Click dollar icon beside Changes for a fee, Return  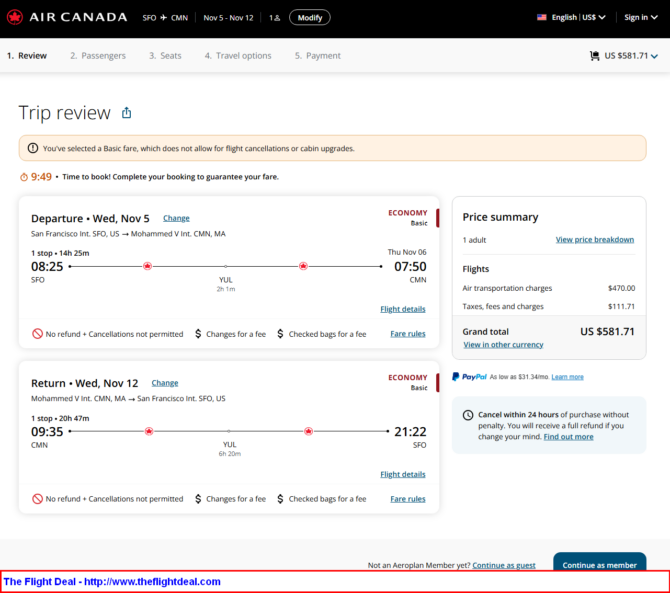pos(198,499)
